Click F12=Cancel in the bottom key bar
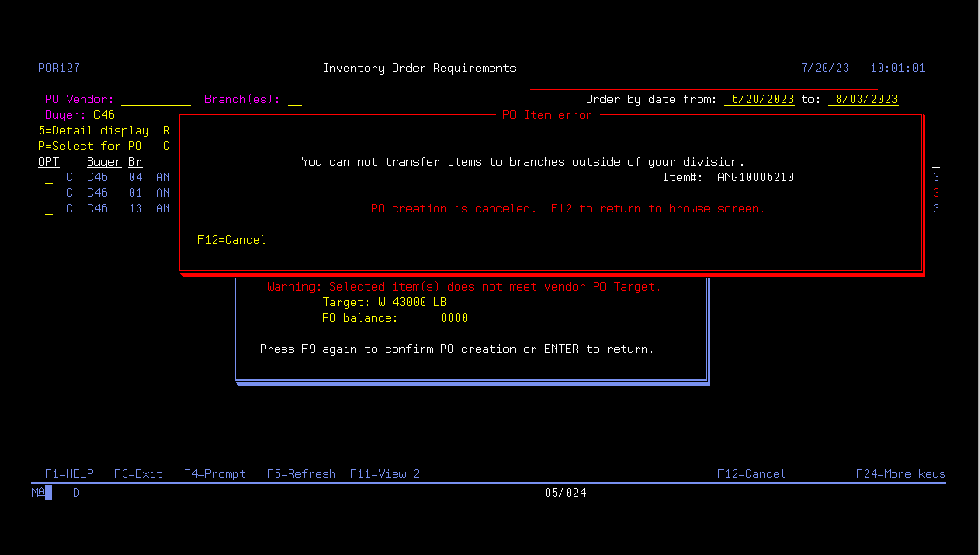Viewport: 980px width, 555px height. pyautogui.click(x=751, y=474)
